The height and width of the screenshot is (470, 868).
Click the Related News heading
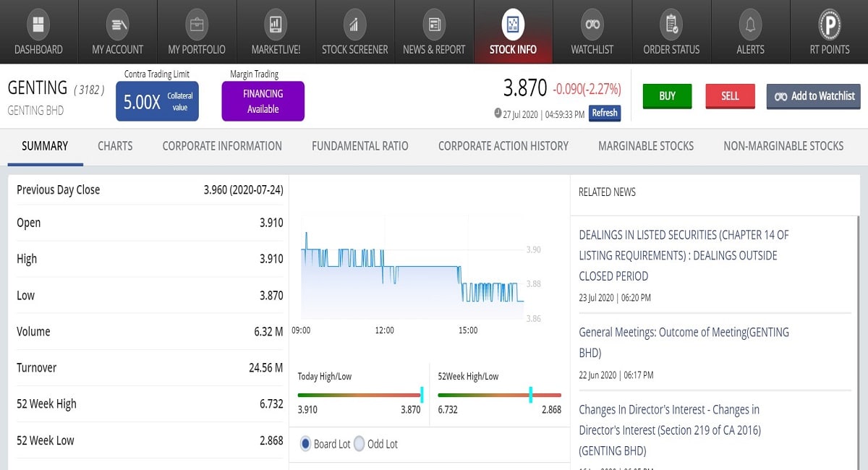click(x=607, y=192)
